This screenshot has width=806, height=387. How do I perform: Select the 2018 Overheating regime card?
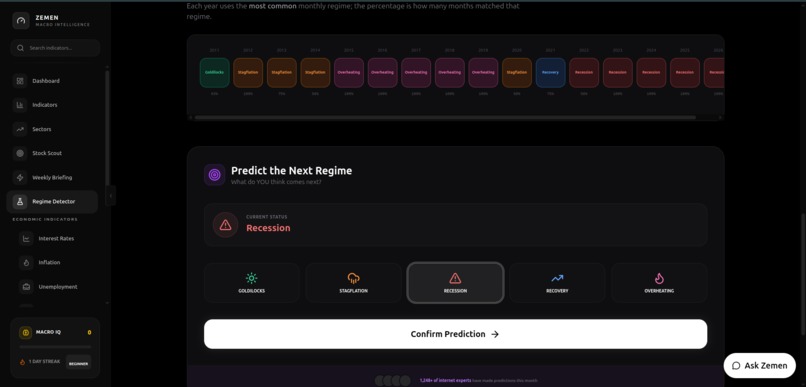[x=450, y=72]
